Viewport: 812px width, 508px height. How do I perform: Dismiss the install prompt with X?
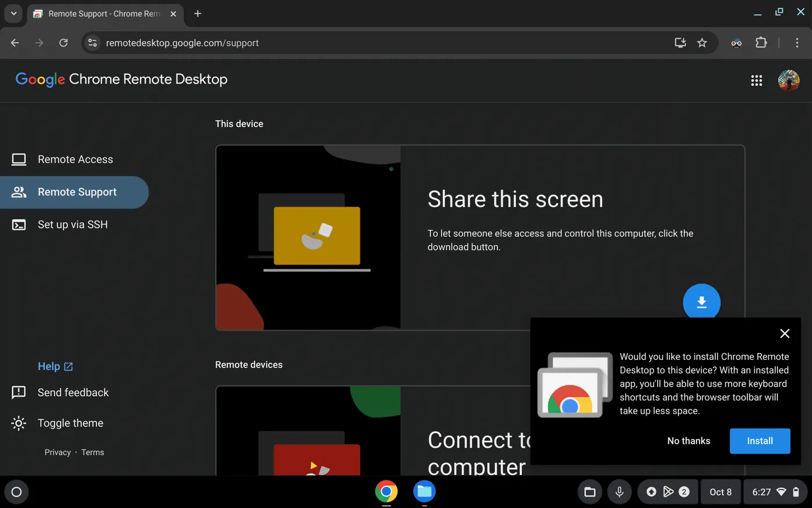coord(785,333)
